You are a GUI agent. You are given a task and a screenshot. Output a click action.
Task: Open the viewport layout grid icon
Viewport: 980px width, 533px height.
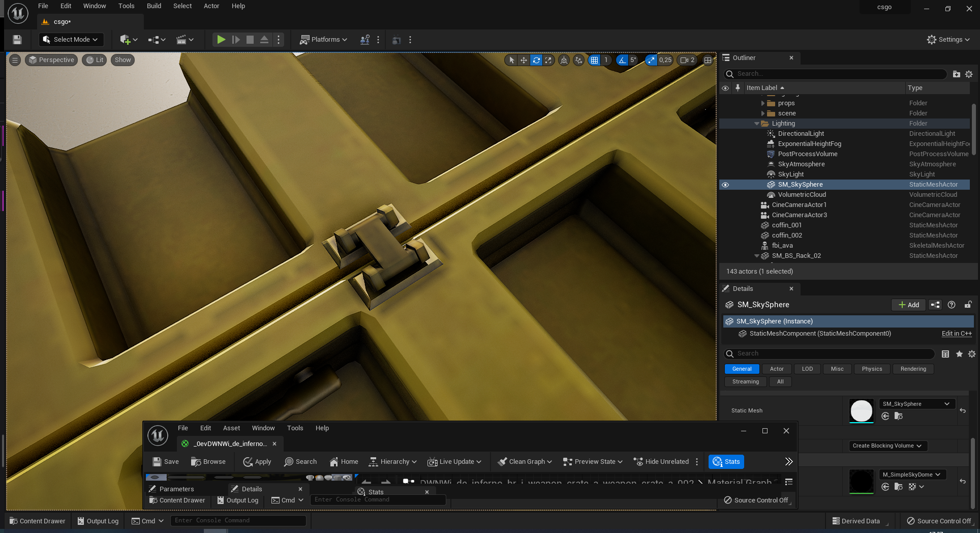[708, 60]
